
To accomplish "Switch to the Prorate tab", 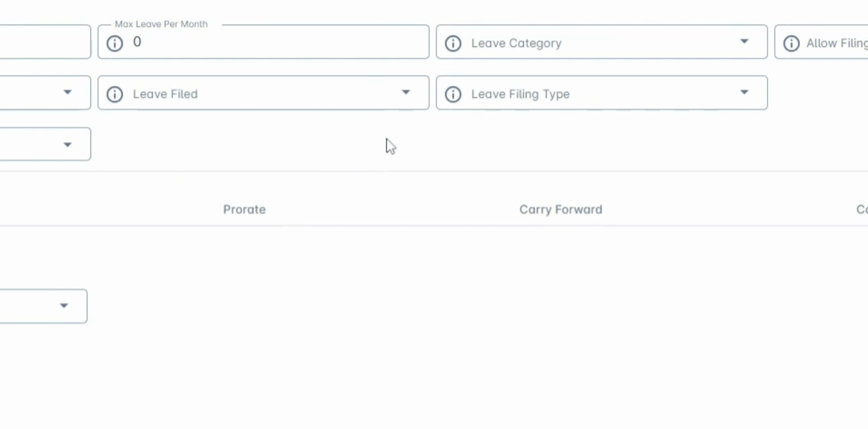I will (244, 209).
